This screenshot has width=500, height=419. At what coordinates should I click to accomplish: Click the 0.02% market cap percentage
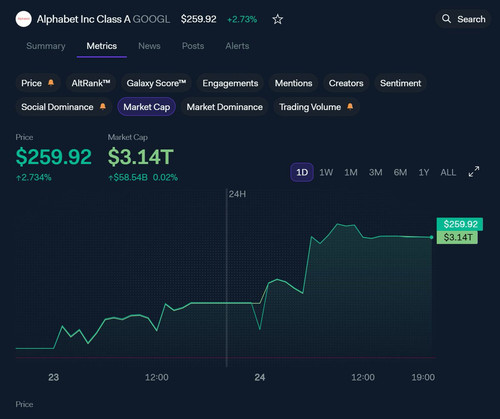[165, 177]
